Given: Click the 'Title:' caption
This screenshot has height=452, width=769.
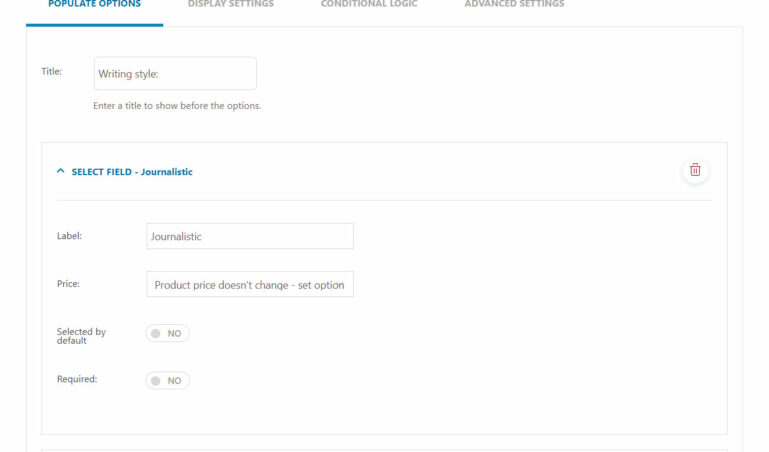Looking at the screenshot, I should pos(51,72).
